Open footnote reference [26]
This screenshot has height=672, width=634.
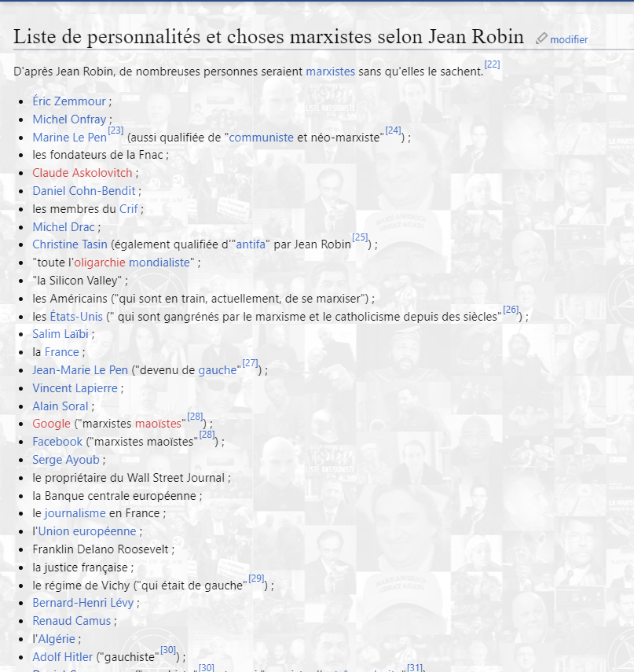[511, 310]
